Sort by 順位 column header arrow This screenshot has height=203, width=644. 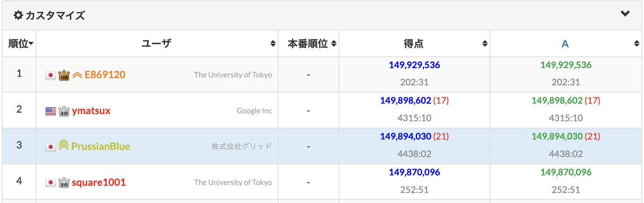[x=32, y=44]
